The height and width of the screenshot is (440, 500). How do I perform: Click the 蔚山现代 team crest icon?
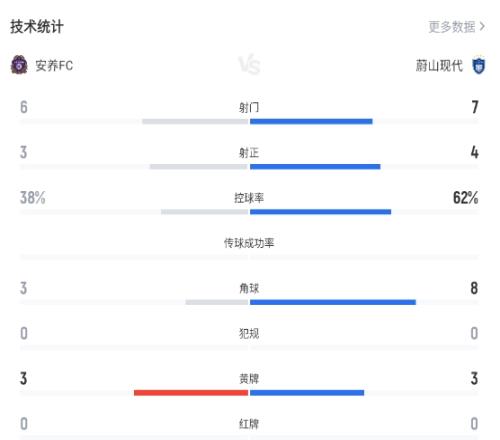[x=479, y=65]
